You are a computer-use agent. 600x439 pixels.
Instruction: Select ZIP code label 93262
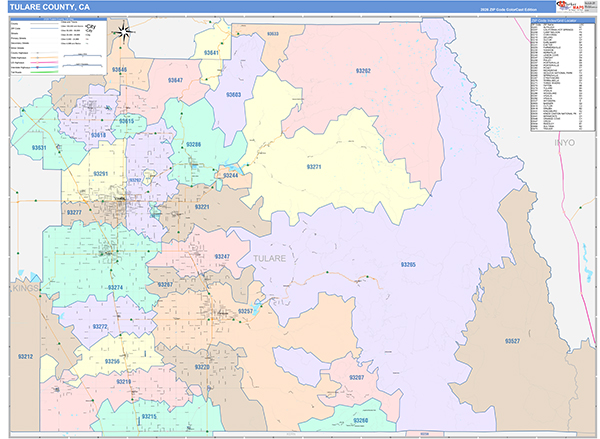click(x=363, y=71)
